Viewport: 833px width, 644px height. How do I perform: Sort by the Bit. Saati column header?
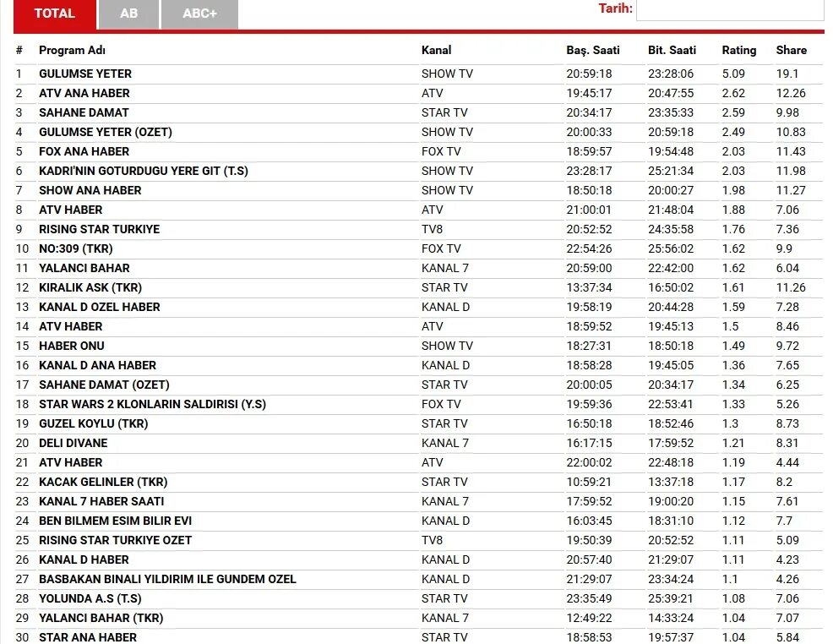[x=672, y=50]
